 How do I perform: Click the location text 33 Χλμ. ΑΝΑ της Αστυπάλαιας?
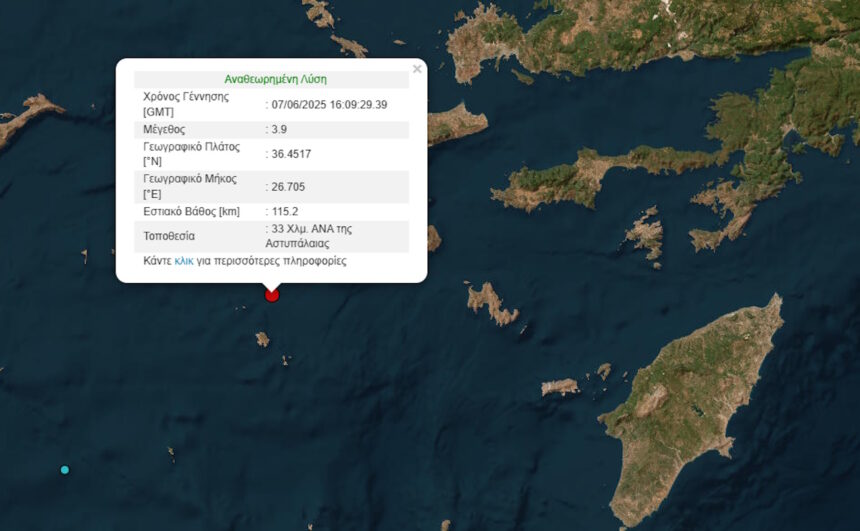[x=309, y=236]
